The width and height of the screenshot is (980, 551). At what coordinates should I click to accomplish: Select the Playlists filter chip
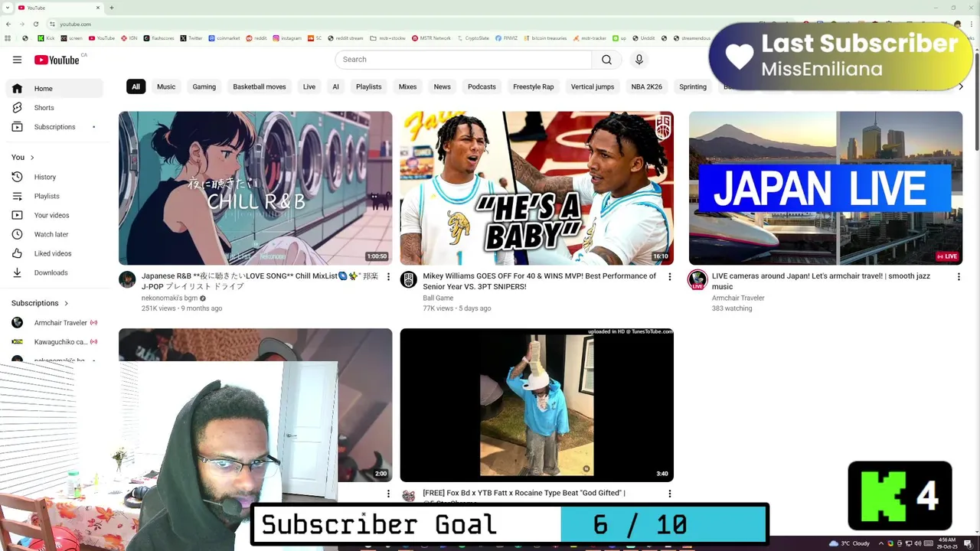coord(368,86)
